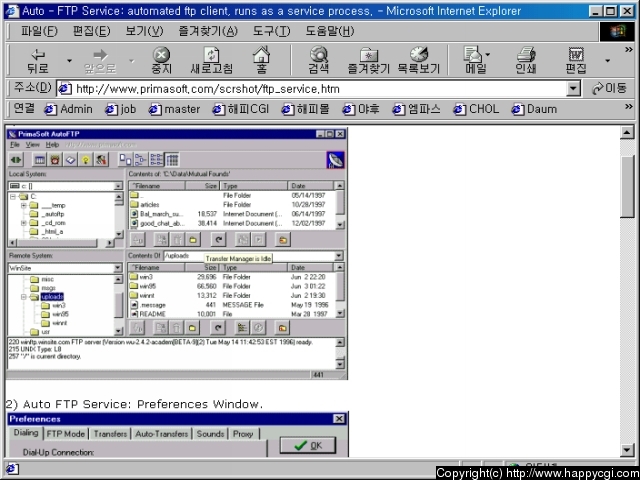Open the 뒤로 (Back) history dropdown arrow
Viewport: 640px width, 480px height.
click(69, 60)
